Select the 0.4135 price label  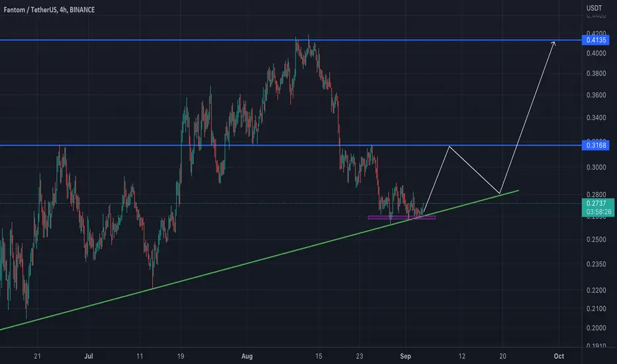tap(596, 40)
